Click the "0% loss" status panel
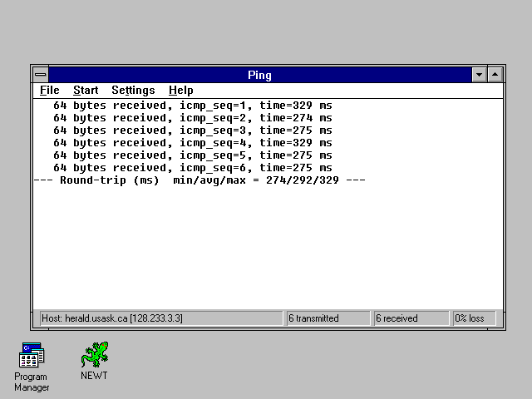This screenshot has height=399, width=532. coord(473,318)
